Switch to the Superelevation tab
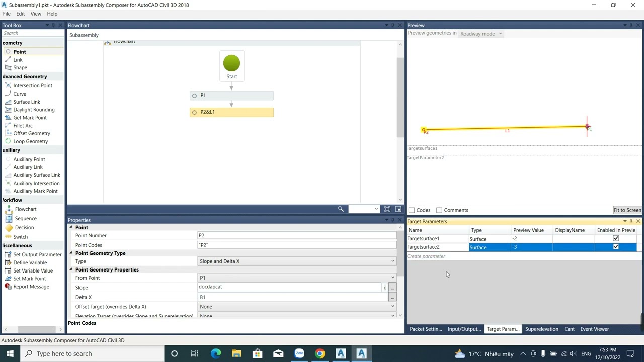644x362 pixels. point(541,329)
